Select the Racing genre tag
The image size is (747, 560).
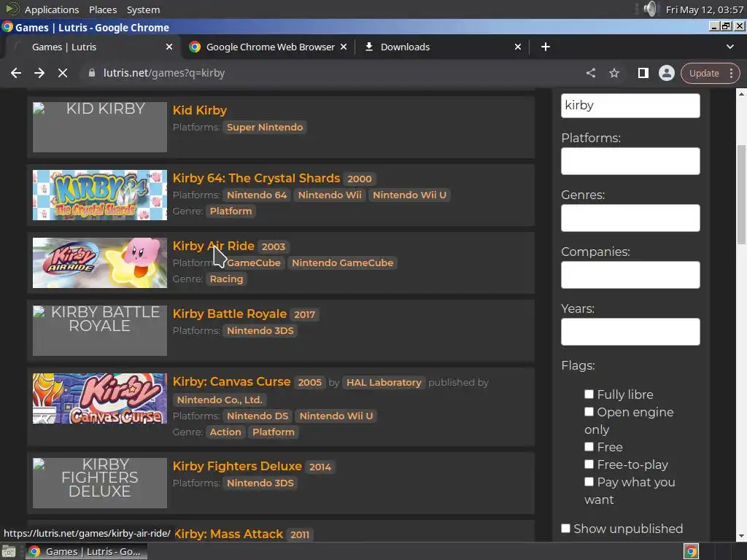226,279
